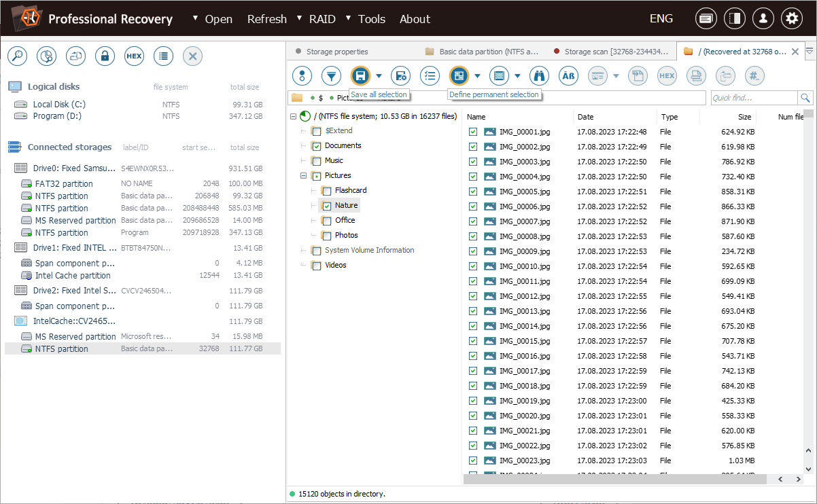Uncheck the IMG_00005.jpg checkbox

tap(473, 192)
